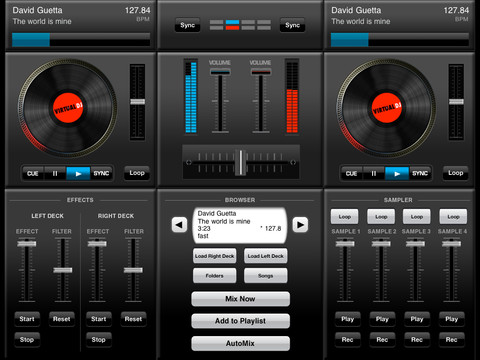Play Sample 3
The image size is (480, 360).
417,319
